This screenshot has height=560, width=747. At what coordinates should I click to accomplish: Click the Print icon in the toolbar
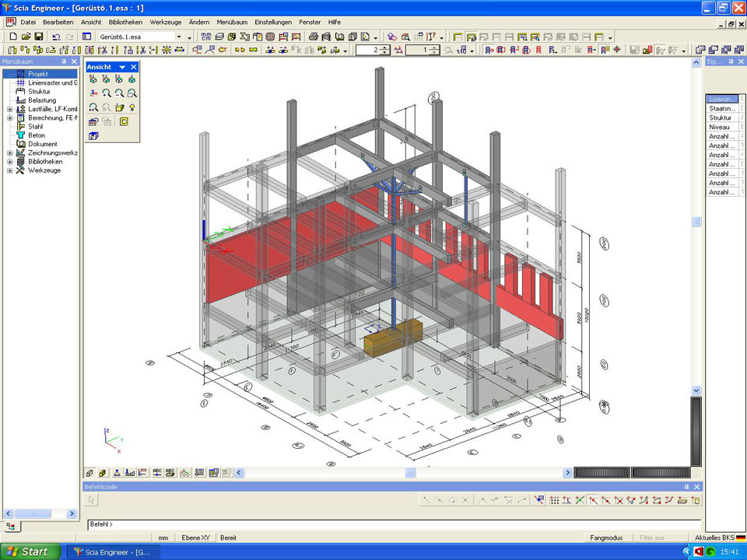314,37
